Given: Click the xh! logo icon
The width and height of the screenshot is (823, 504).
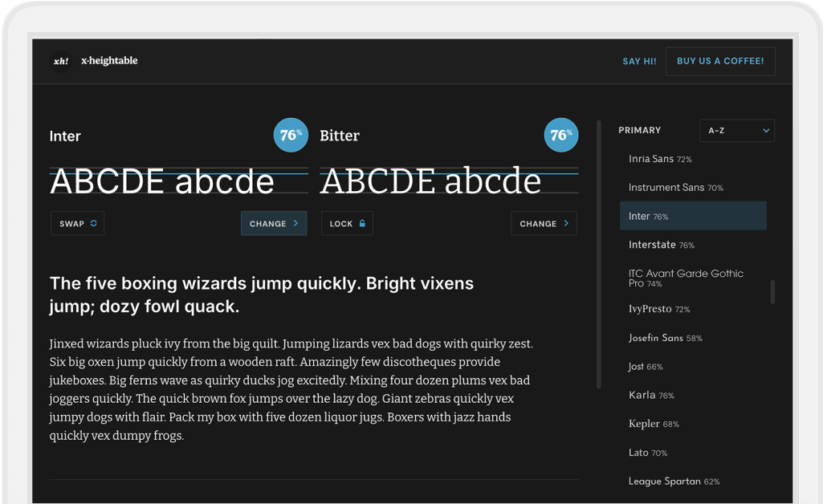Looking at the screenshot, I should coord(61,61).
